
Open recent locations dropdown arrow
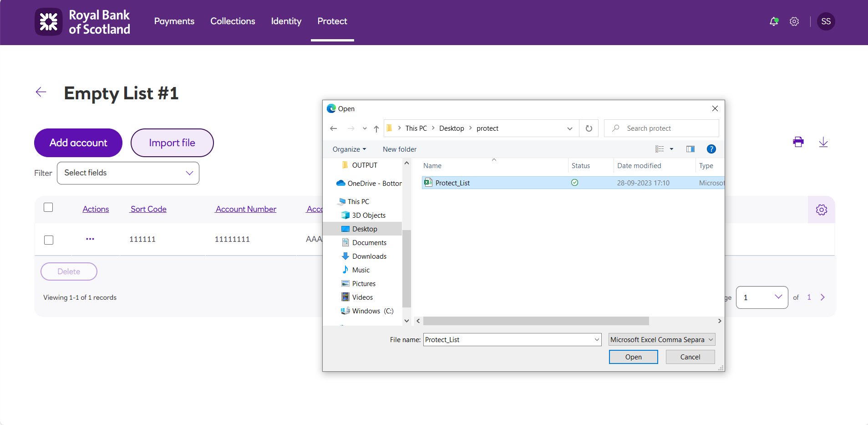[x=365, y=128]
